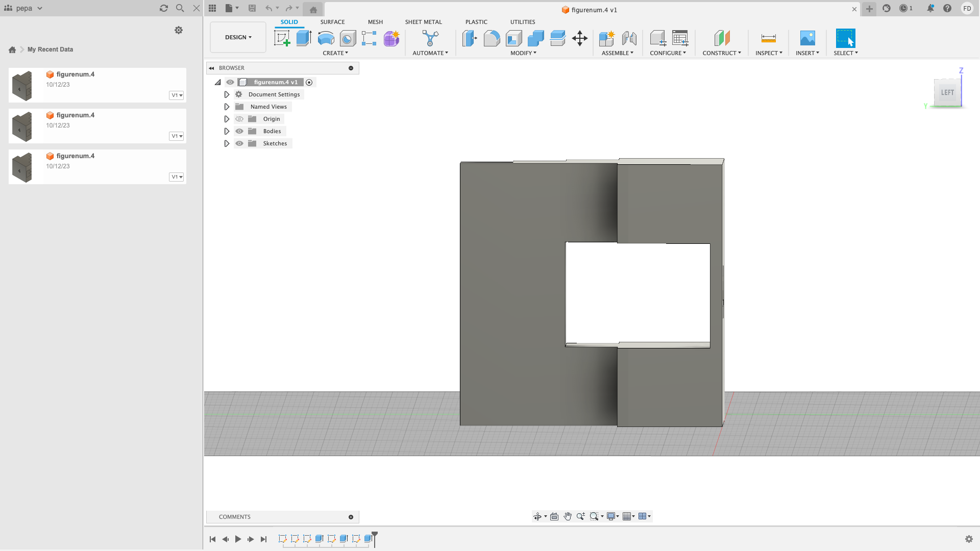Switch to the SURFACE tab
This screenshot has height=551, width=980.
pos(332,22)
